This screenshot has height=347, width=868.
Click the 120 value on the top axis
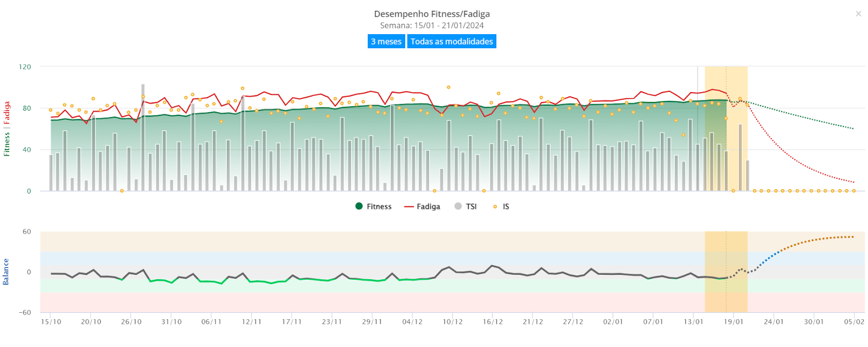click(25, 67)
